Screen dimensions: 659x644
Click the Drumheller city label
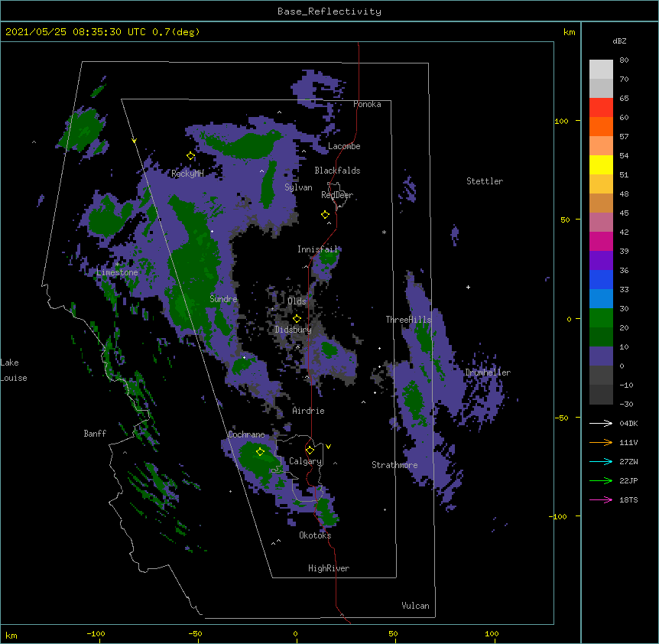click(488, 372)
